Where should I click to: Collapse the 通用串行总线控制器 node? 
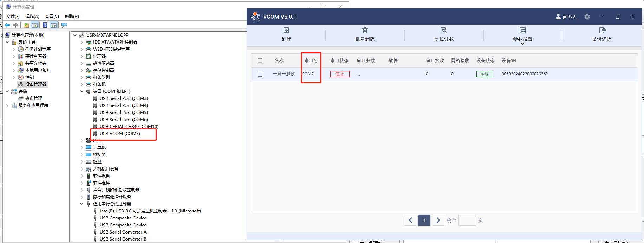(x=82, y=204)
